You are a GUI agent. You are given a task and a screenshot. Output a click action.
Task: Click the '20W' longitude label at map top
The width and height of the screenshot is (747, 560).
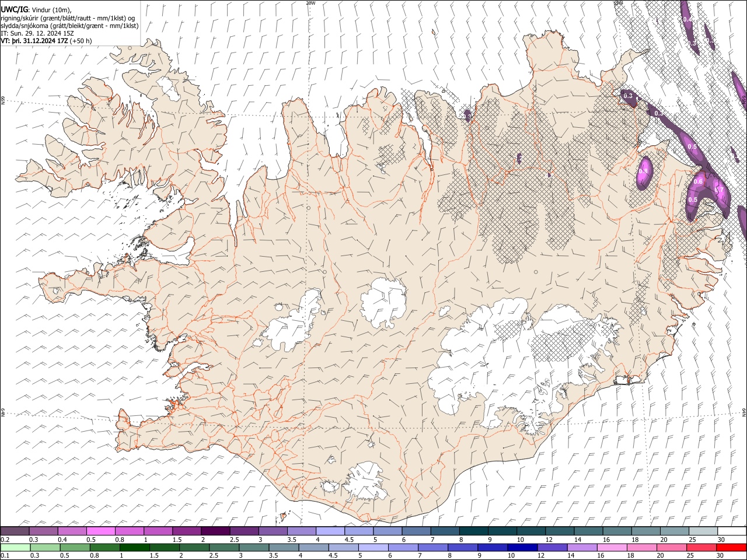[310, 3]
